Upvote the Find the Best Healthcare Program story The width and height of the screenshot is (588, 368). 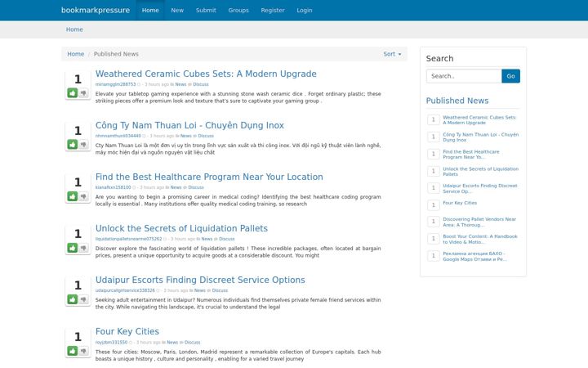[73, 196]
